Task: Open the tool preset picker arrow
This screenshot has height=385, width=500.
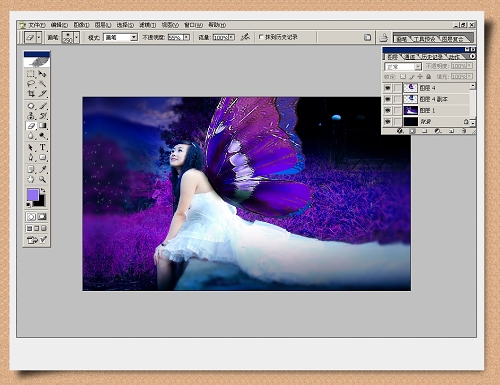Action: tap(39, 38)
